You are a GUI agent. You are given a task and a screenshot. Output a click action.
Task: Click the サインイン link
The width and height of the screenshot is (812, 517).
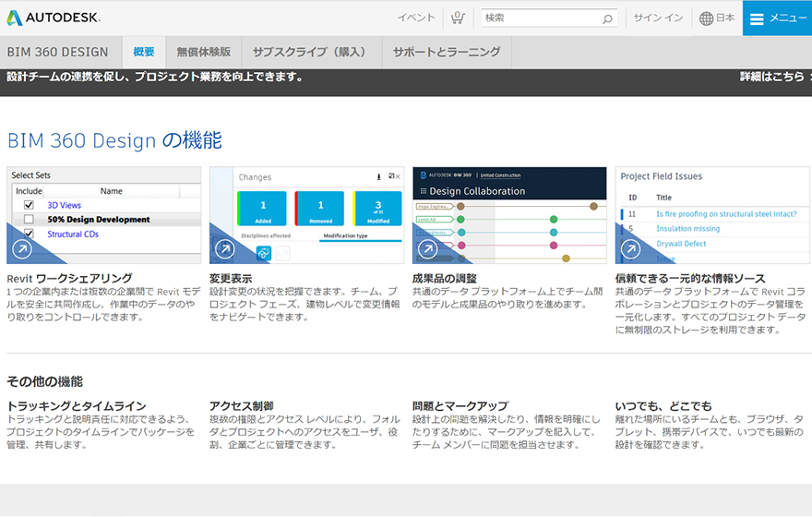[658, 18]
